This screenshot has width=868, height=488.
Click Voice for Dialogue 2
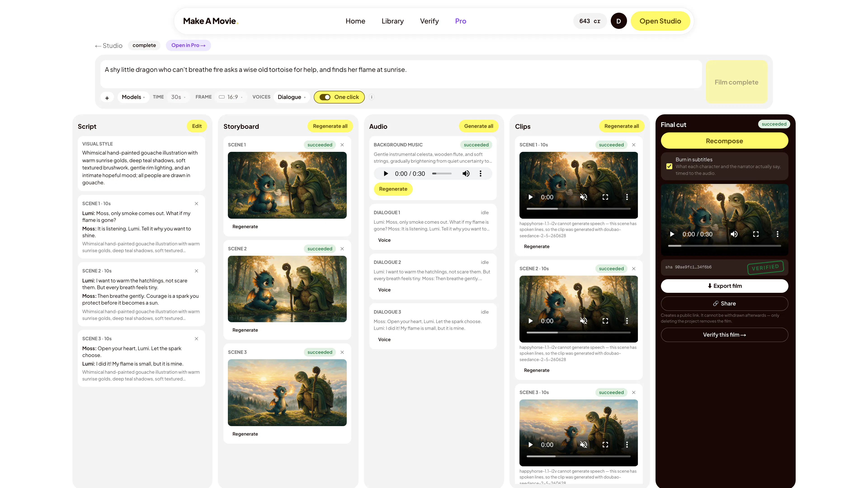click(x=384, y=290)
